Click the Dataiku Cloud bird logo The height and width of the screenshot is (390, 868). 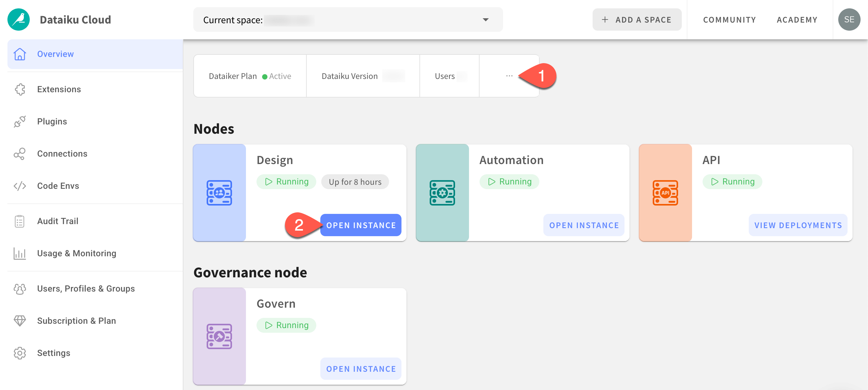(x=19, y=19)
